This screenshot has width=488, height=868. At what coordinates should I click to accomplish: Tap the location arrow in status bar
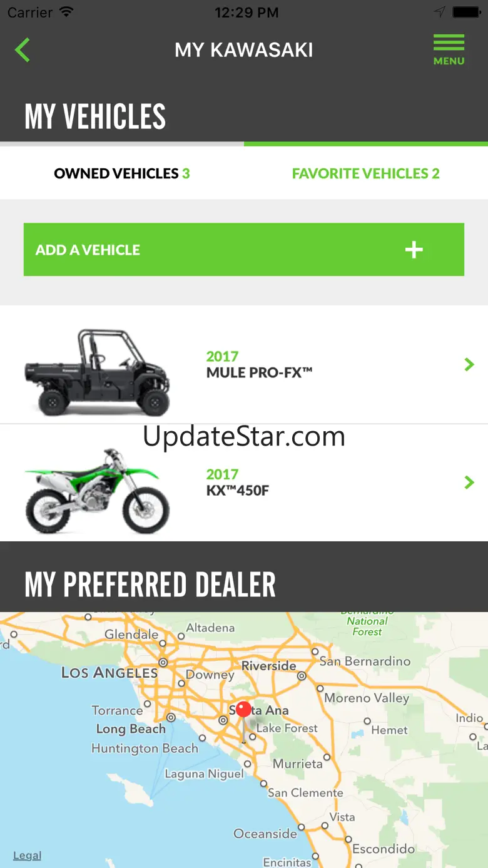(x=440, y=12)
